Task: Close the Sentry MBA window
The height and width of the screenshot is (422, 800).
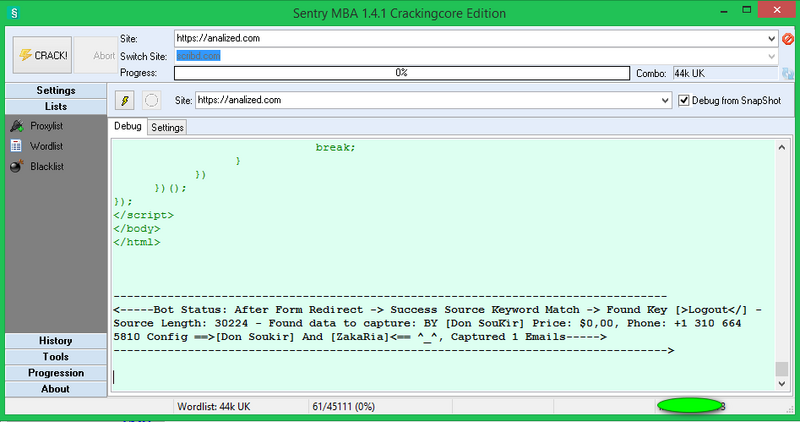Action: point(777,10)
